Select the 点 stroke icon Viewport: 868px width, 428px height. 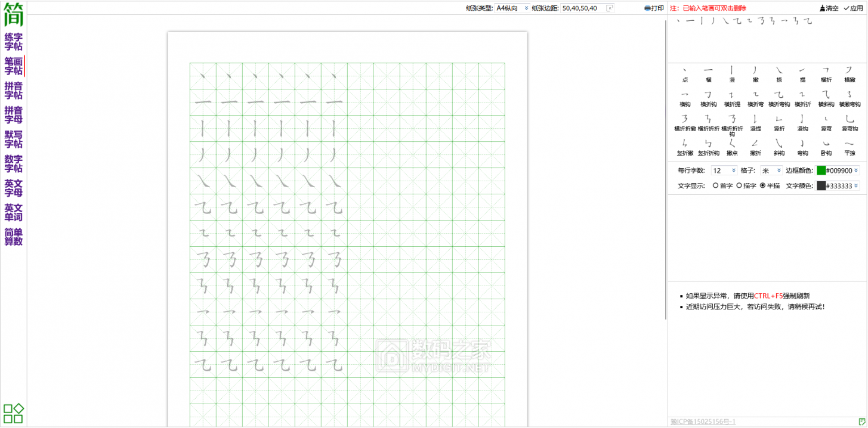(684, 73)
